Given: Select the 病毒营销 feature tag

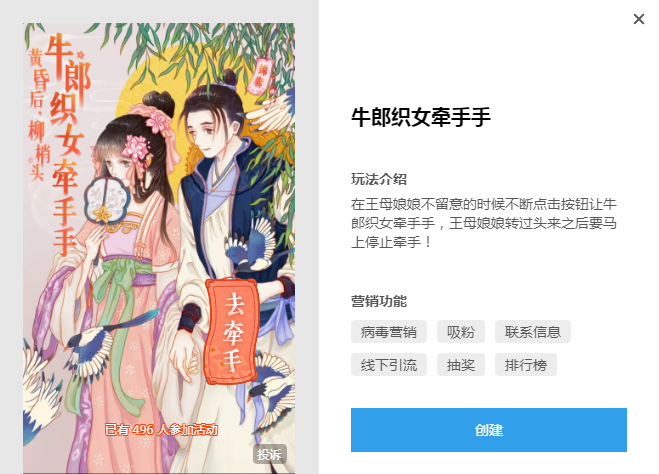Looking at the screenshot, I should tap(389, 332).
